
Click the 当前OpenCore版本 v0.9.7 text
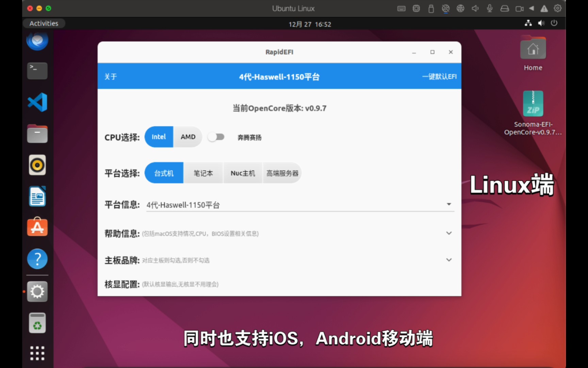[x=279, y=108]
